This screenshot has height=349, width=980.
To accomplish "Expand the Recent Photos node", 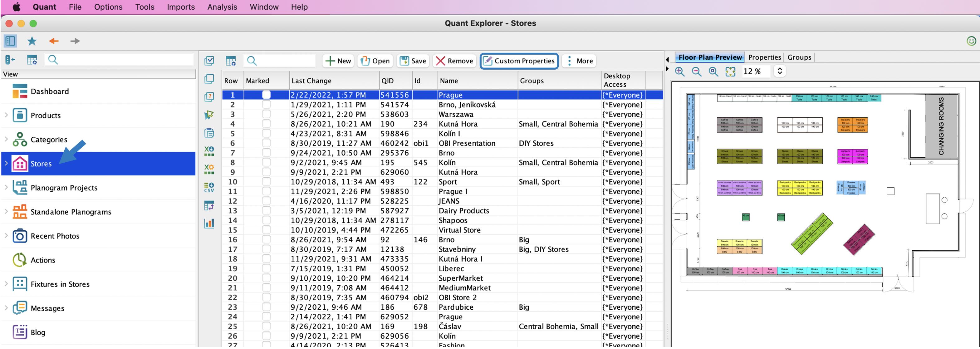I will coord(6,235).
